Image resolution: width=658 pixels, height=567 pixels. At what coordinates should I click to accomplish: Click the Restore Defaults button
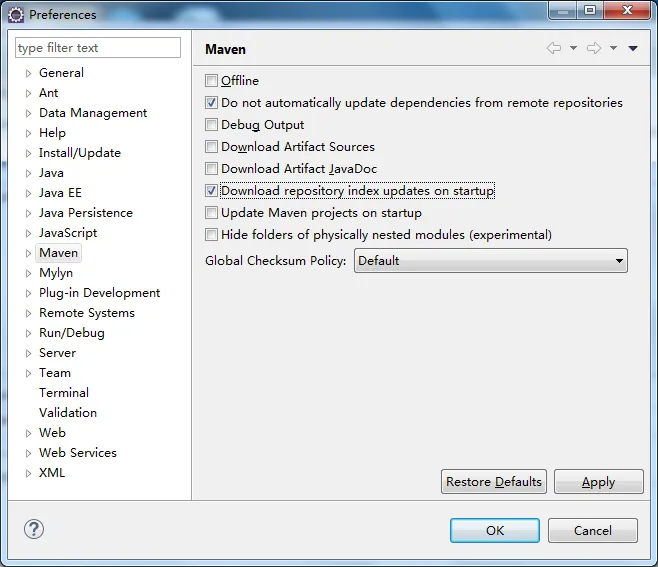(x=494, y=482)
